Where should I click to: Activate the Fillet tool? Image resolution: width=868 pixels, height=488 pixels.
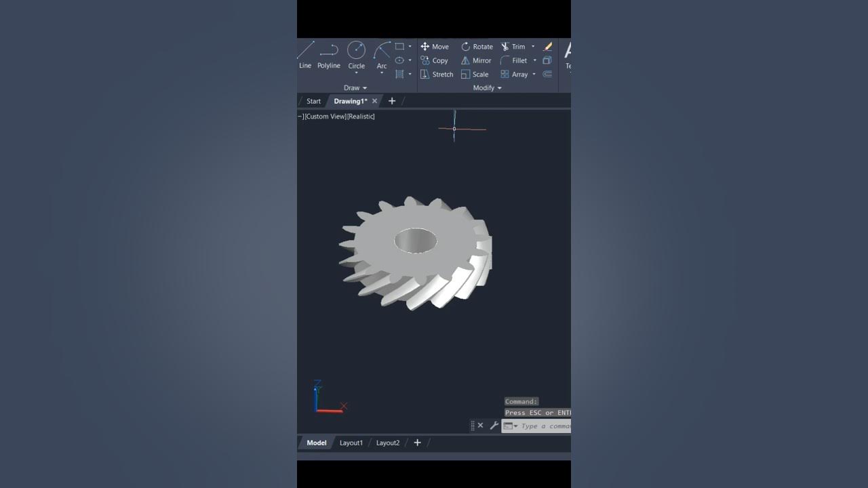point(514,60)
